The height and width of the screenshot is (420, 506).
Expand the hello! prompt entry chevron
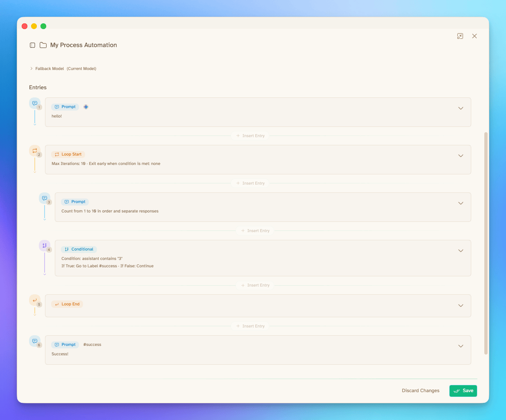point(461,108)
